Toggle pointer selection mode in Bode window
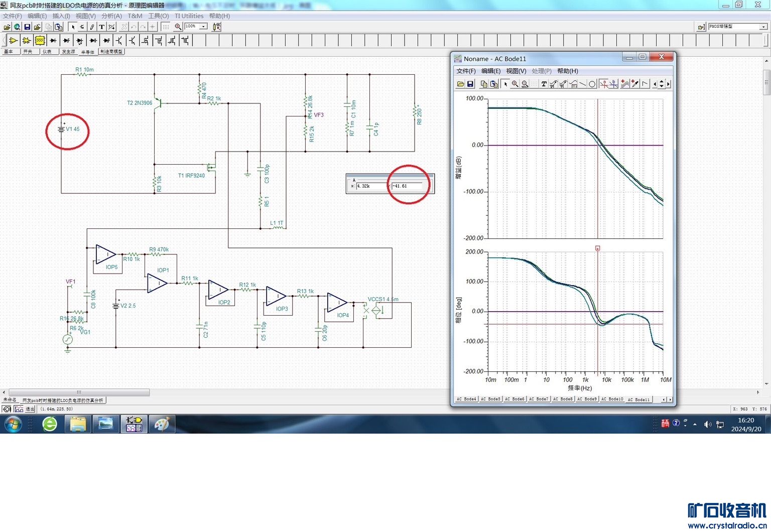The width and height of the screenshot is (771, 532). tap(505, 84)
